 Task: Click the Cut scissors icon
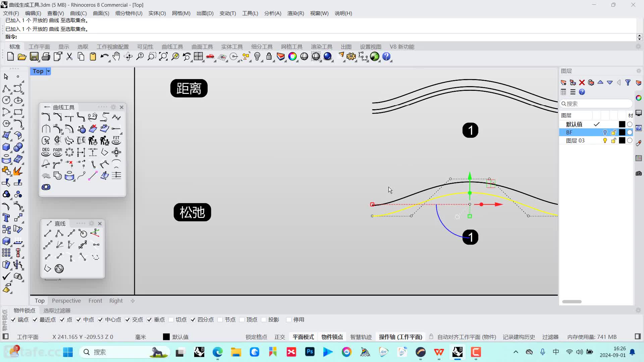(69, 57)
